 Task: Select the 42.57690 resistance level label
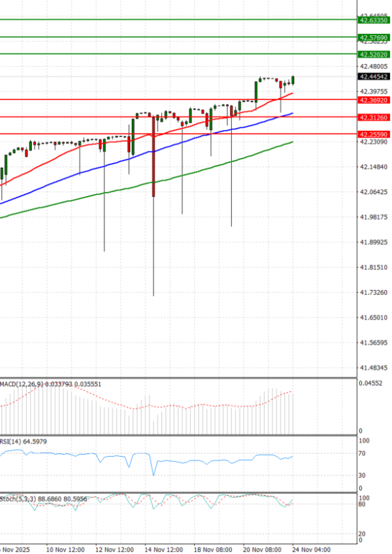(374, 38)
